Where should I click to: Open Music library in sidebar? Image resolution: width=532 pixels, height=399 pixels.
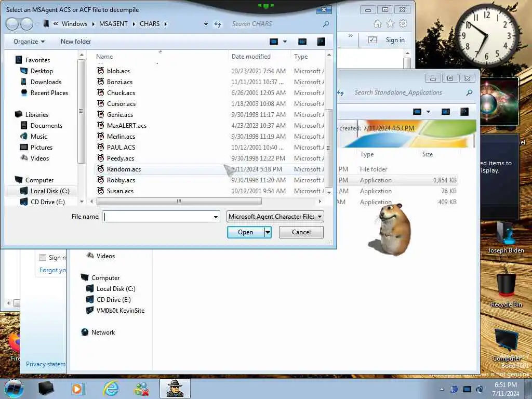[38, 137]
